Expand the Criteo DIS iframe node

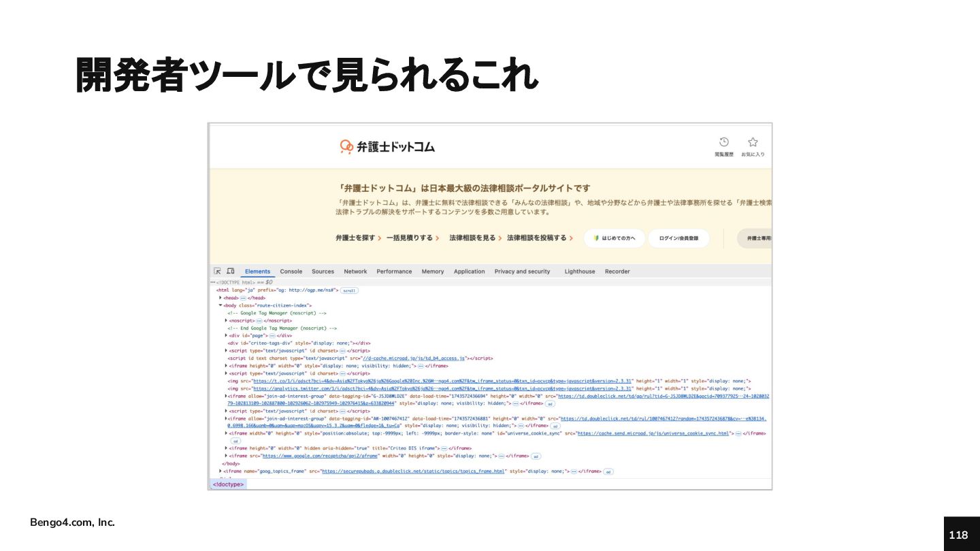click(226, 448)
